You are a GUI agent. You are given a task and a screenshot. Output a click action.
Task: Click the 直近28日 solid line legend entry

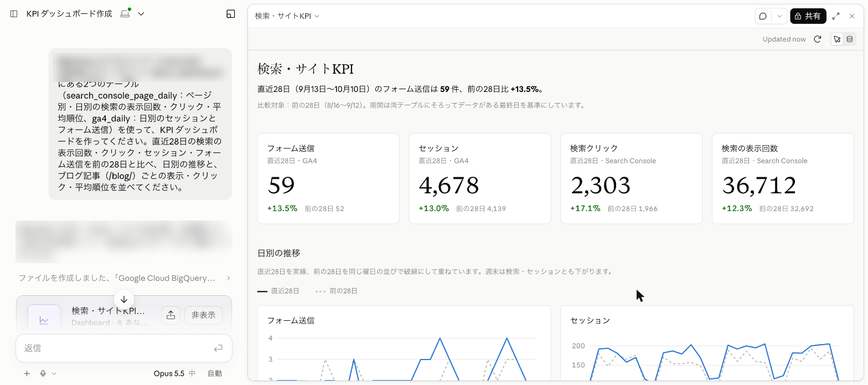(x=278, y=291)
